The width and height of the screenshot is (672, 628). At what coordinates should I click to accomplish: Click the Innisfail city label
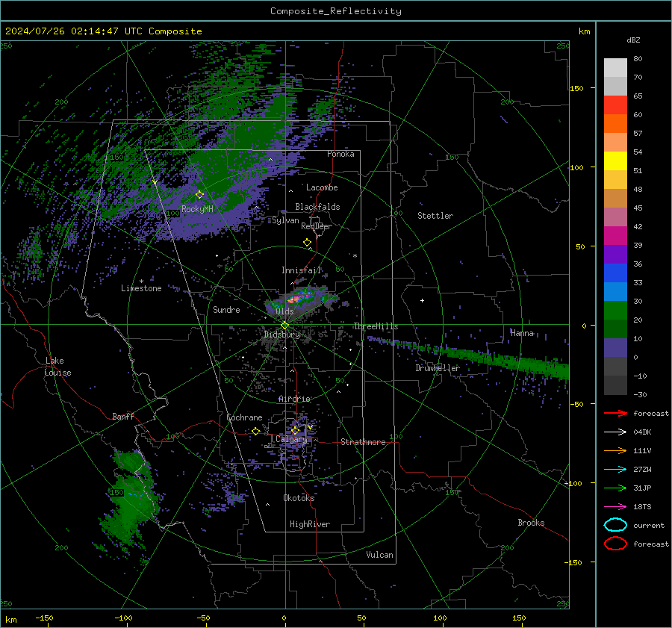(302, 270)
